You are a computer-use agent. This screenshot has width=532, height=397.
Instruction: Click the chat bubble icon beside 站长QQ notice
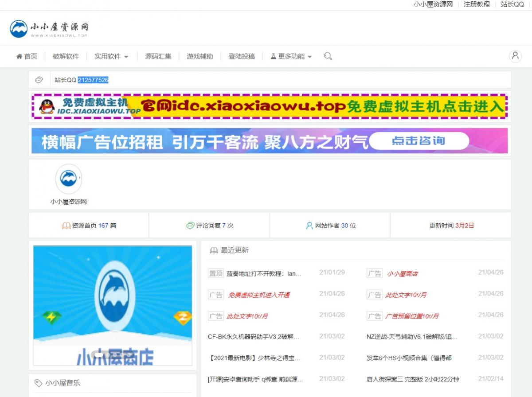pos(39,80)
